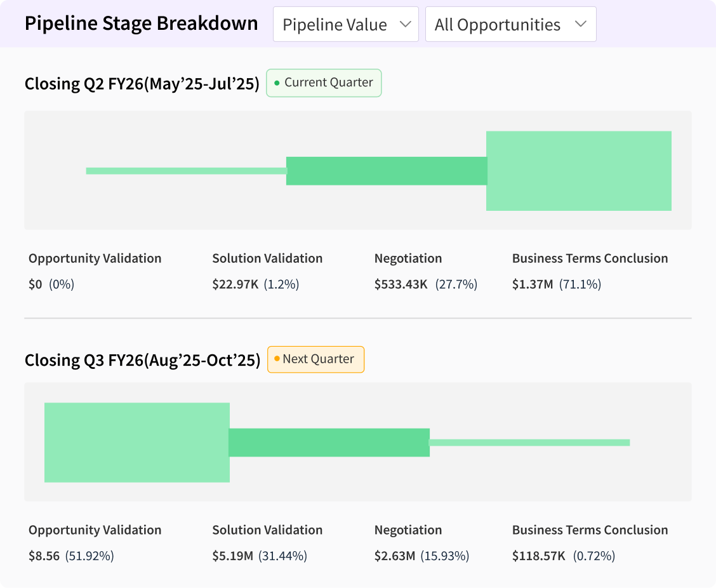
Task: Open the Pipeline Value dropdown
Action: coord(345,25)
